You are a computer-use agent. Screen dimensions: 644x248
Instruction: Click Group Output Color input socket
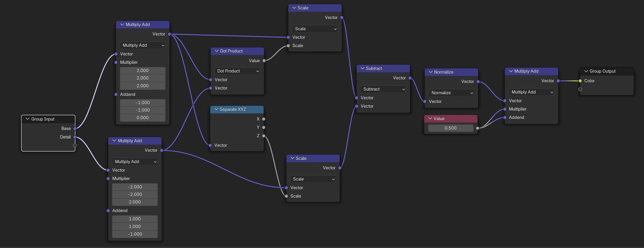coord(580,81)
